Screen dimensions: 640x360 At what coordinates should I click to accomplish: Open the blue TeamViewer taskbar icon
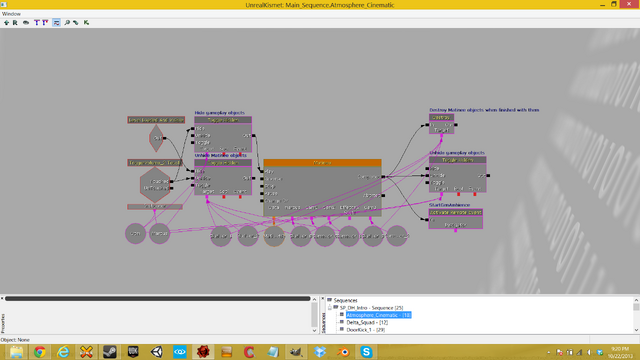tap(180, 352)
